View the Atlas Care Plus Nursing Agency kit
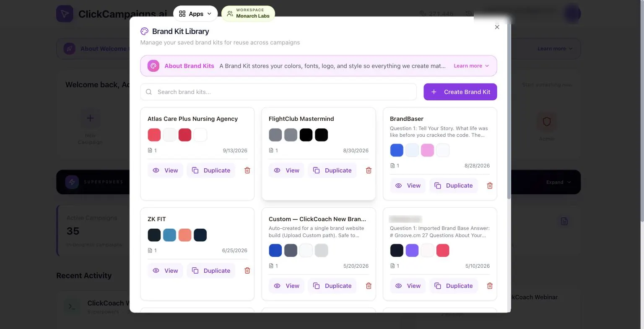 [x=165, y=170]
